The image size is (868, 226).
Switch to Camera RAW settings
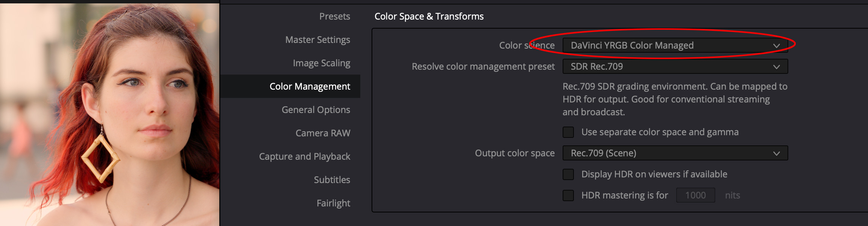pos(323,133)
